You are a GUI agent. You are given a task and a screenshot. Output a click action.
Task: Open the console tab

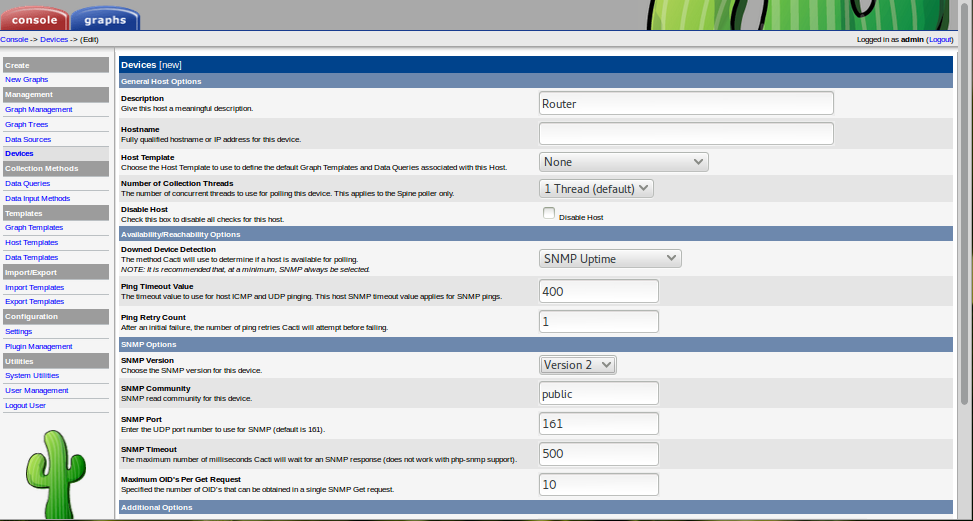click(x=35, y=18)
